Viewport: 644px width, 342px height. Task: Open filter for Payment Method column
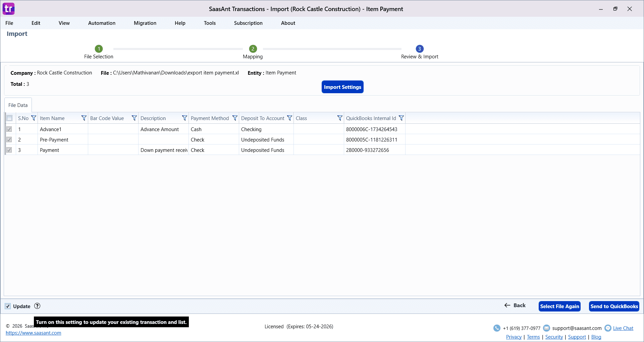[x=235, y=118]
